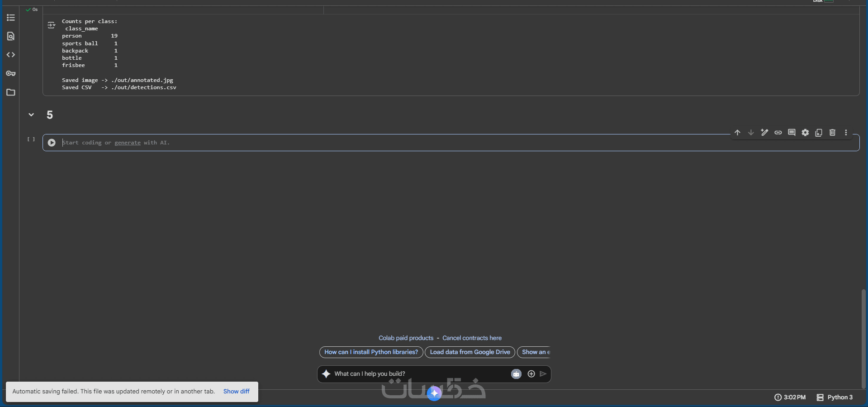
Task: Add a comment with the comment icon
Action: click(792, 133)
